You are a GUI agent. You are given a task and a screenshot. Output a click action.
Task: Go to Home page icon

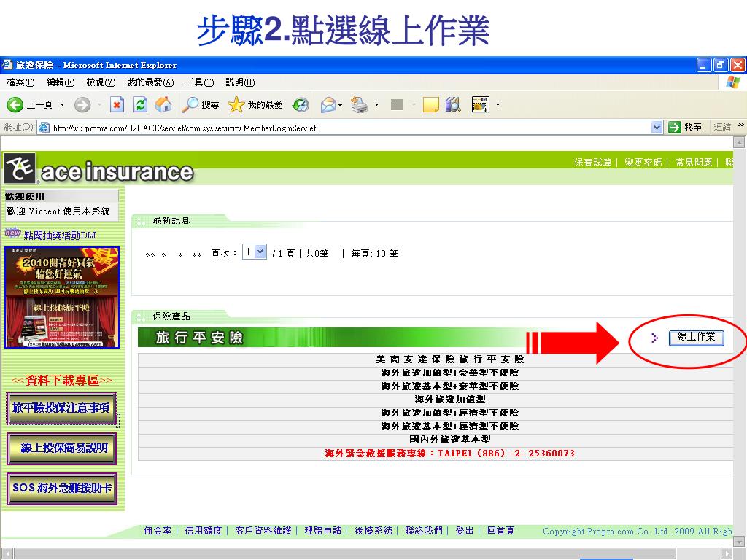163,105
